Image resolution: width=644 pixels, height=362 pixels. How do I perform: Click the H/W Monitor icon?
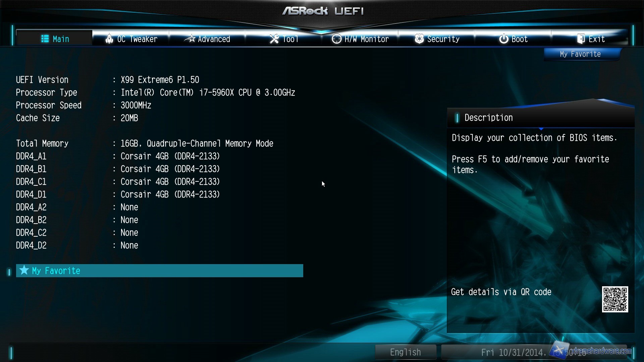coord(336,39)
